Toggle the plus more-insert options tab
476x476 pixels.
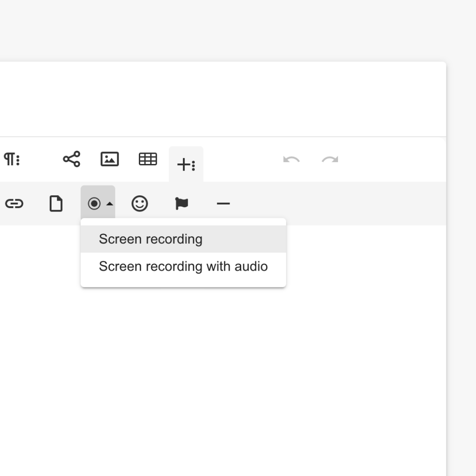coord(186,164)
